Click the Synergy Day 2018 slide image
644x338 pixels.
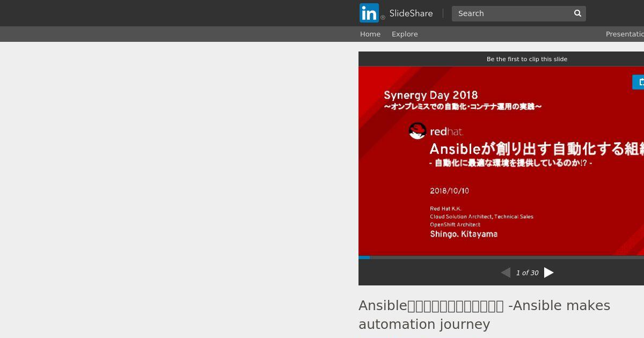501,161
